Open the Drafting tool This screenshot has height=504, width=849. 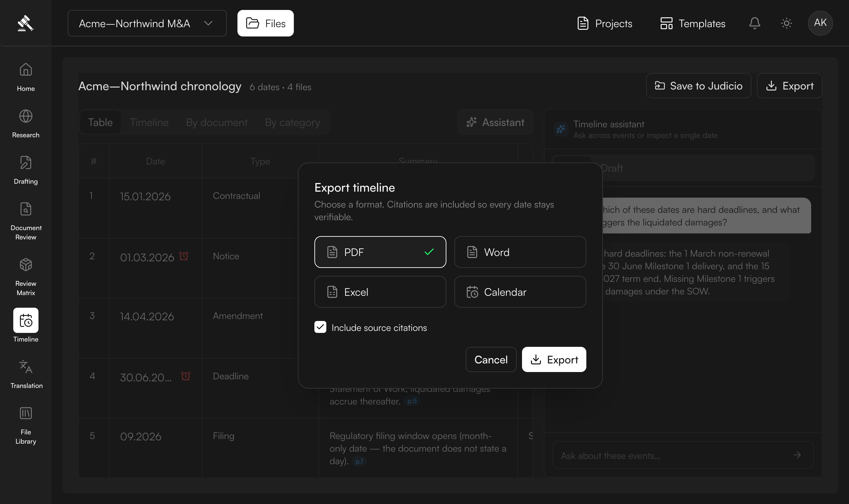pyautogui.click(x=26, y=170)
